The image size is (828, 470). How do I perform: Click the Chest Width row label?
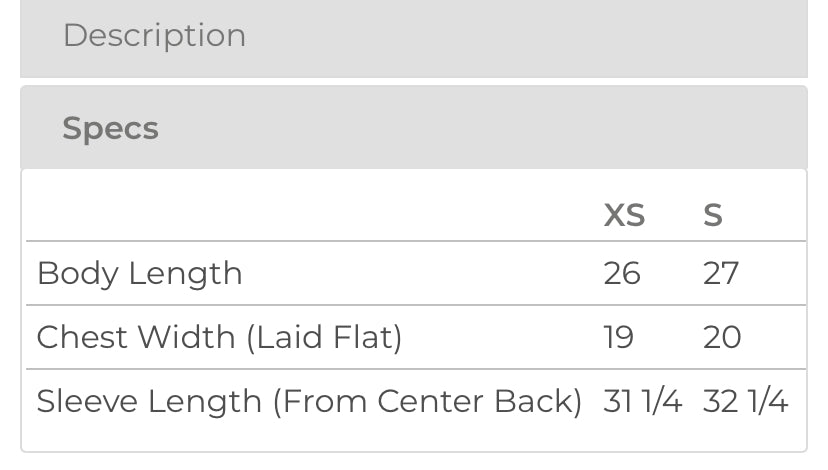pyautogui.click(x=219, y=337)
